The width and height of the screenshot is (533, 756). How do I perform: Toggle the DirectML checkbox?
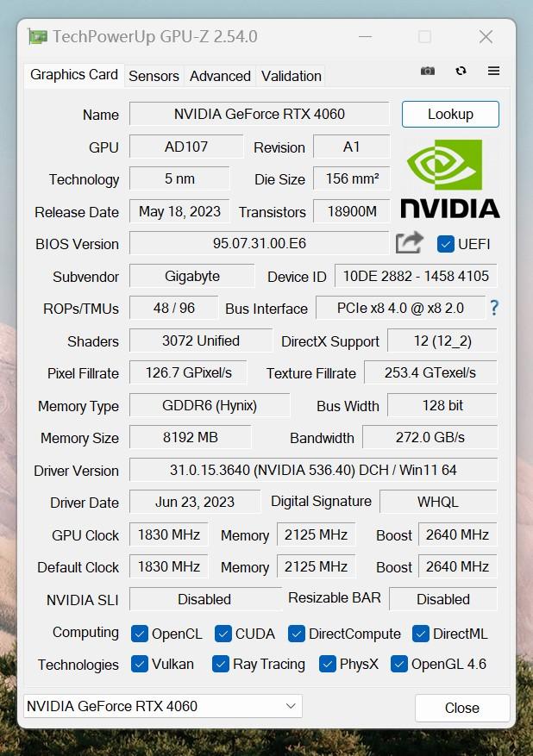421,634
